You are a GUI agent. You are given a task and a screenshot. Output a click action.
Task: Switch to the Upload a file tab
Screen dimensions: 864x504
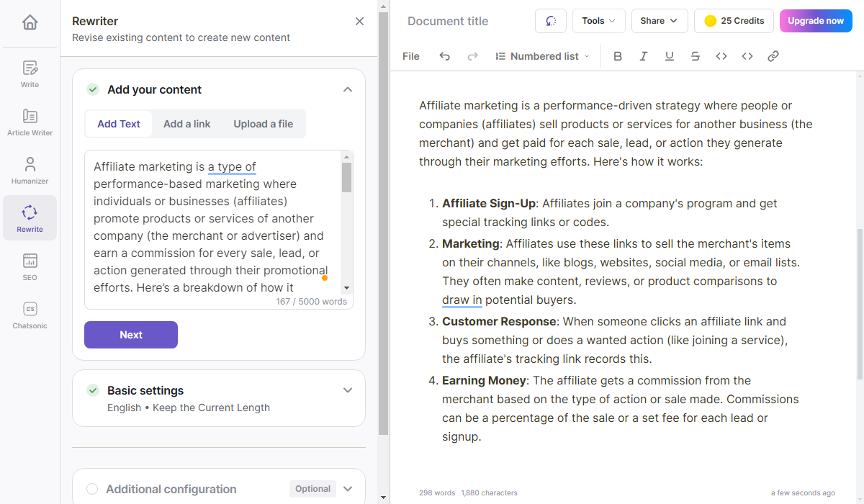point(263,124)
